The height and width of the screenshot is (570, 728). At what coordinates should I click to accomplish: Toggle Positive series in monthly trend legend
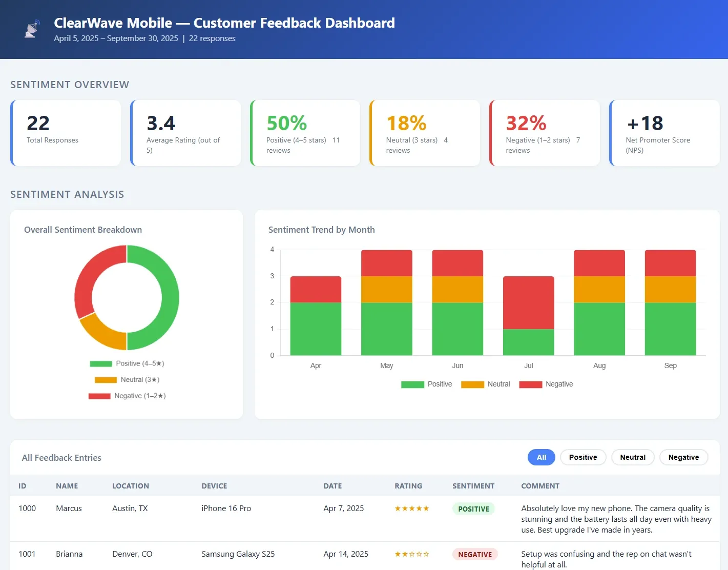[x=427, y=384]
